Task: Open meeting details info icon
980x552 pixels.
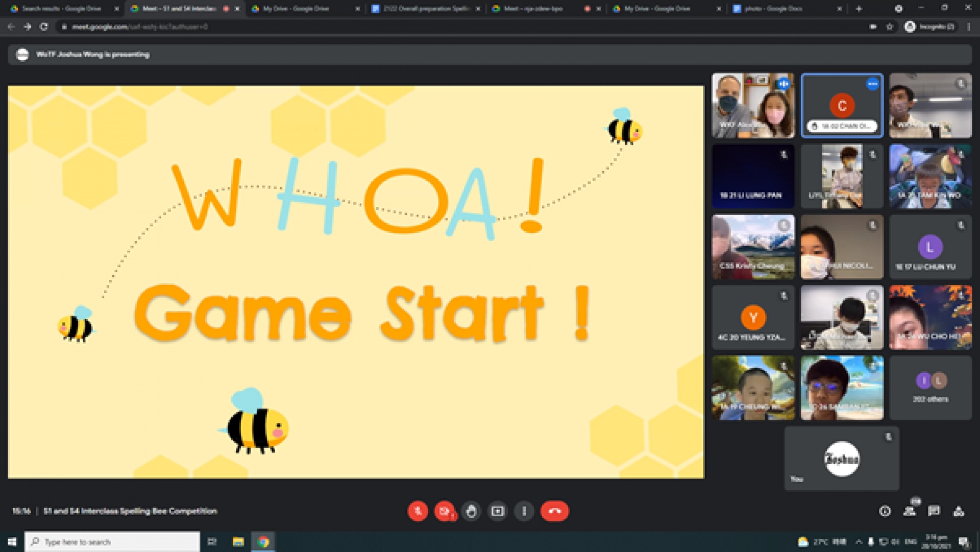Action: (x=885, y=511)
